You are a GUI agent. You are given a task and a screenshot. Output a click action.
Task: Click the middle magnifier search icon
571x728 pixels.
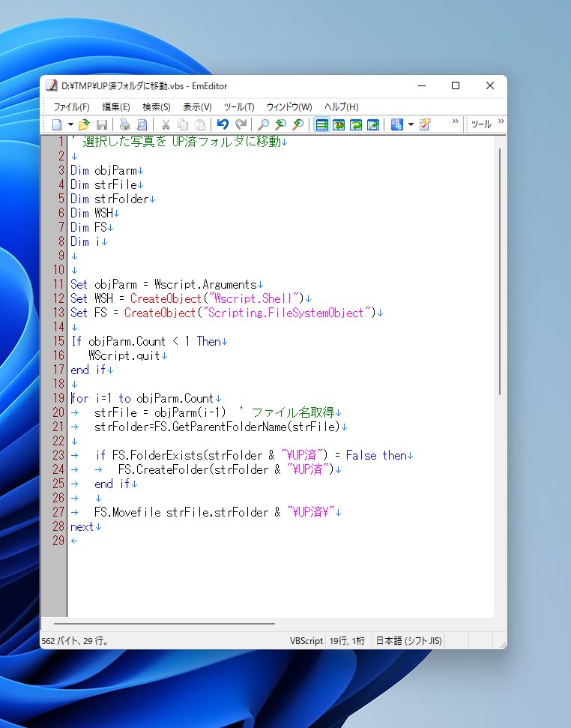pyautogui.click(x=281, y=124)
